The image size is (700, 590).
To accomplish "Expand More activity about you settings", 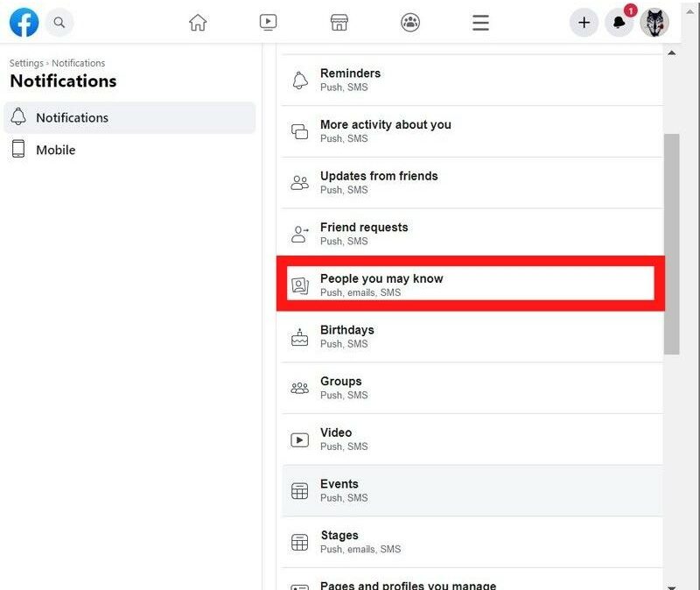I will (x=472, y=131).
